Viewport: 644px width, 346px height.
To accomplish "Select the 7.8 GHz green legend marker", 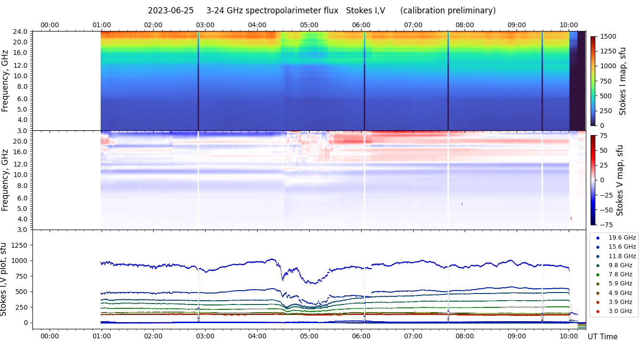I will pyautogui.click(x=598, y=274).
